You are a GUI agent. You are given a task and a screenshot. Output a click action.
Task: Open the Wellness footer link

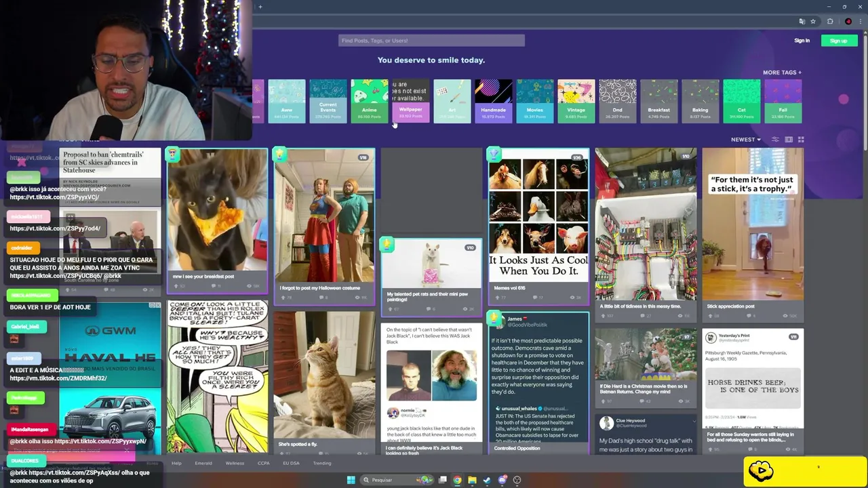pos(235,464)
